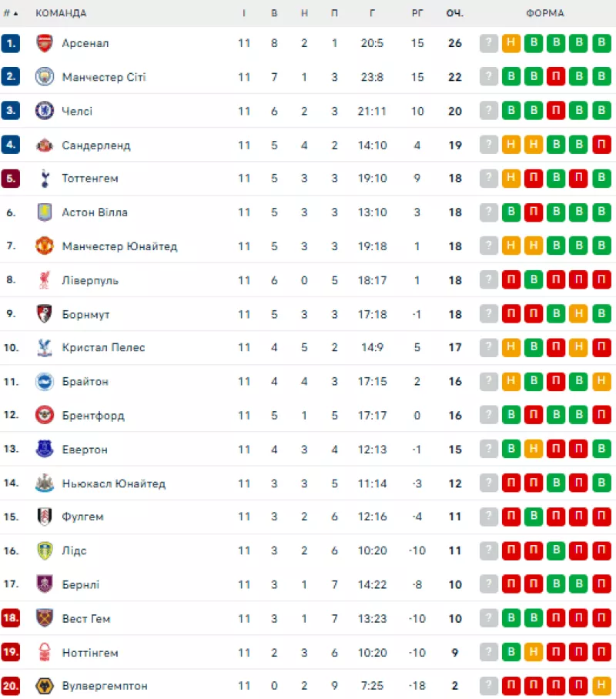The height and width of the screenshot is (699, 616).
Task: Sort table by the # rank column
Action: pos(10,13)
